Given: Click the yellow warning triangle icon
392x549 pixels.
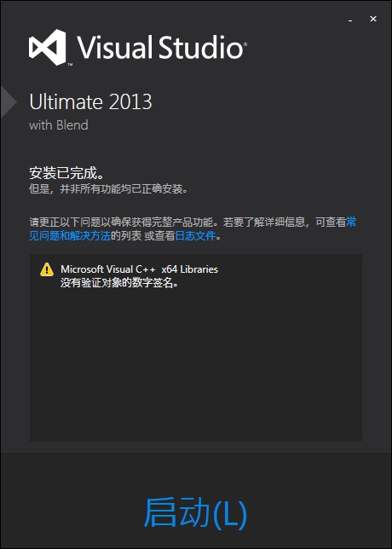Looking at the screenshot, I should click(47, 269).
